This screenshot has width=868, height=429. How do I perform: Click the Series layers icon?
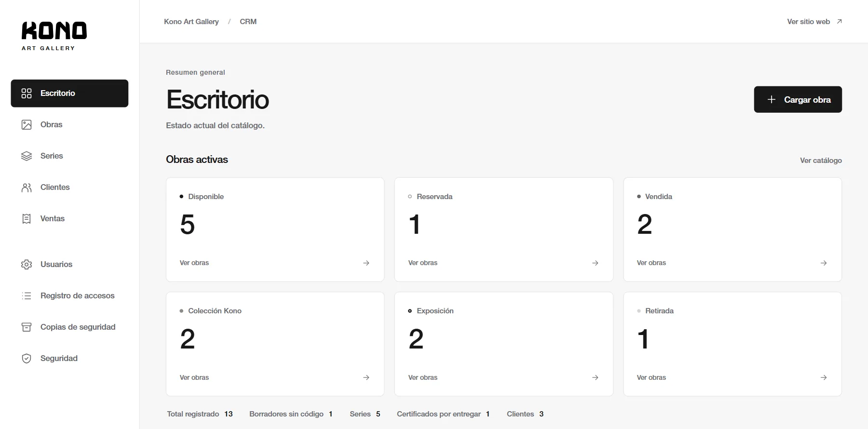(27, 156)
